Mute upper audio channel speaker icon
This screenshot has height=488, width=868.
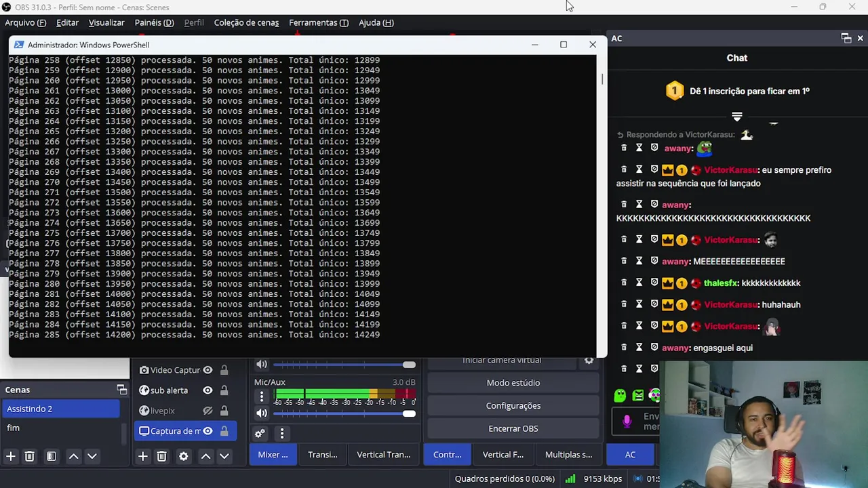click(x=261, y=365)
